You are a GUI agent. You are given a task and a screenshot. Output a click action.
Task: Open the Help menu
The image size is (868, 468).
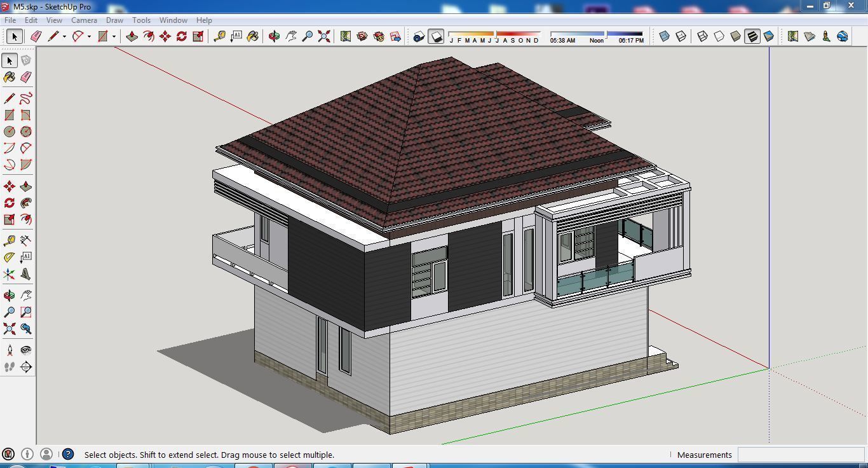tap(204, 20)
